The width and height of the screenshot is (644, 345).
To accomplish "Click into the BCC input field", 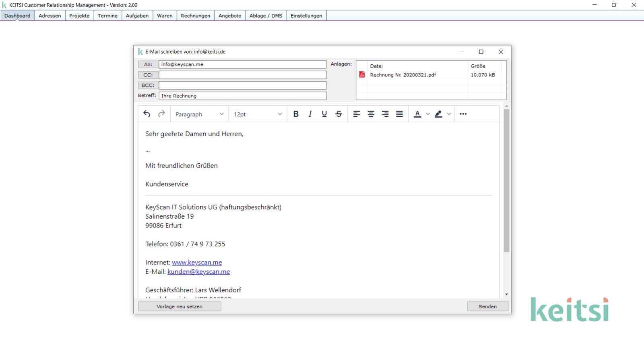I will coord(243,85).
